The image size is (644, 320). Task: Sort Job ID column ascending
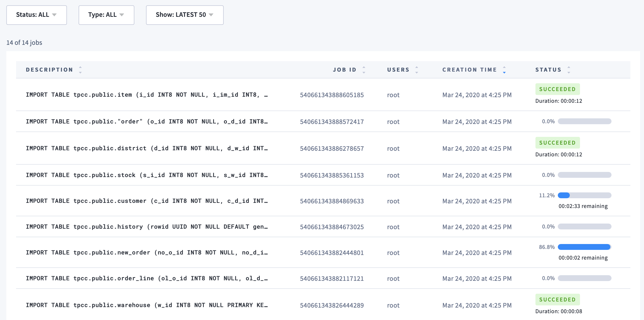pyautogui.click(x=364, y=67)
